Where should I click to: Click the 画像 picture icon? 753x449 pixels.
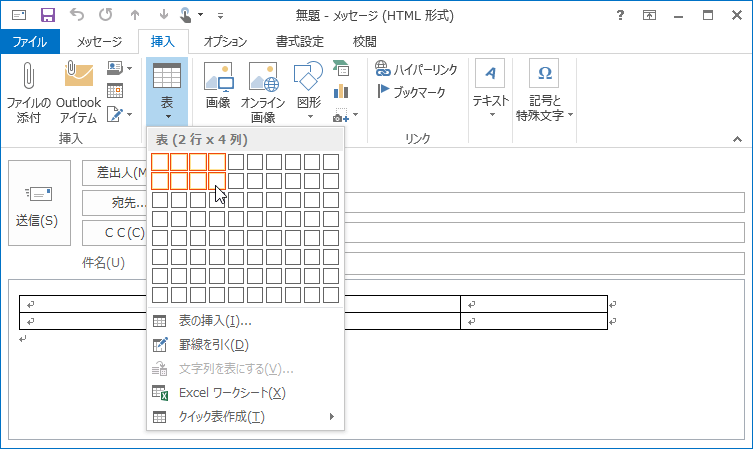[217, 77]
